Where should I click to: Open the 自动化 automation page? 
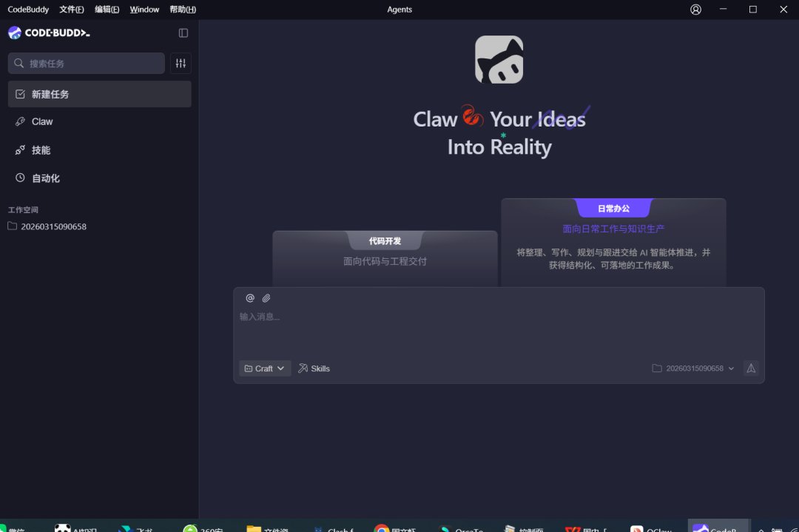click(99, 178)
